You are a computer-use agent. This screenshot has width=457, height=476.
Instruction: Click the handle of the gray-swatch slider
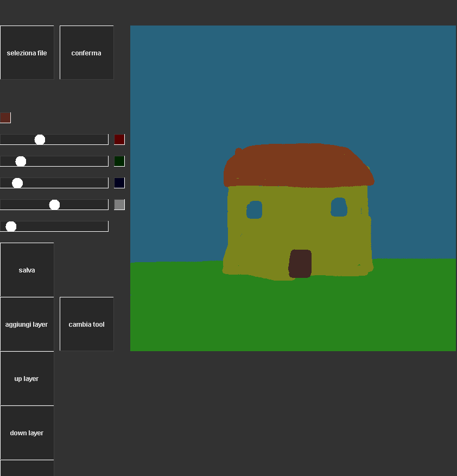(54, 205)
